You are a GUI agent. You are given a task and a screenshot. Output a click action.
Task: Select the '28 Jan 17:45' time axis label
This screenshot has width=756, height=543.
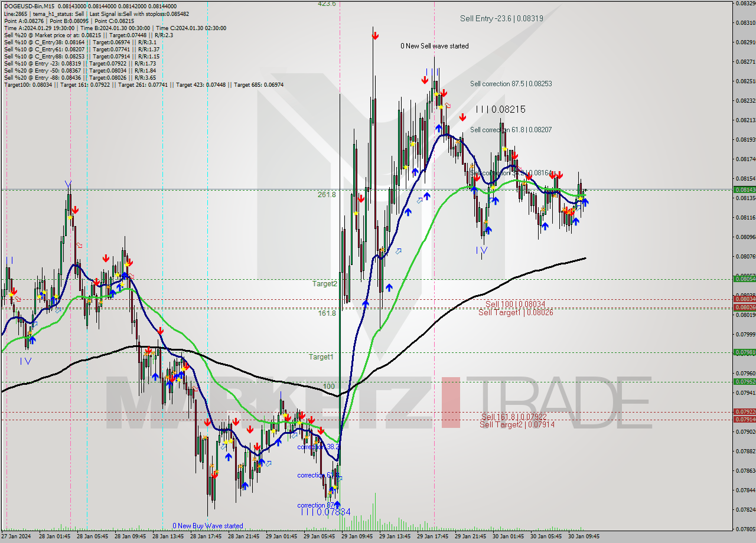206,537
